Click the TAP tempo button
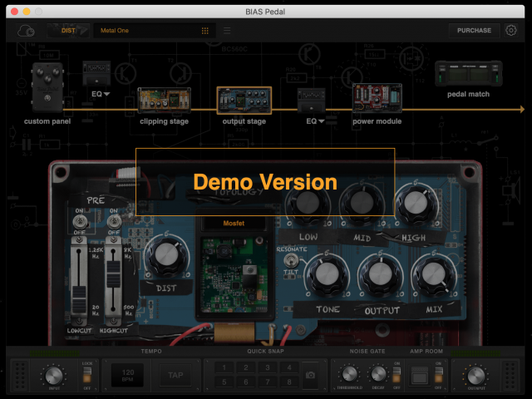This screenshot has height=399, width=532. tap(175, 375)
